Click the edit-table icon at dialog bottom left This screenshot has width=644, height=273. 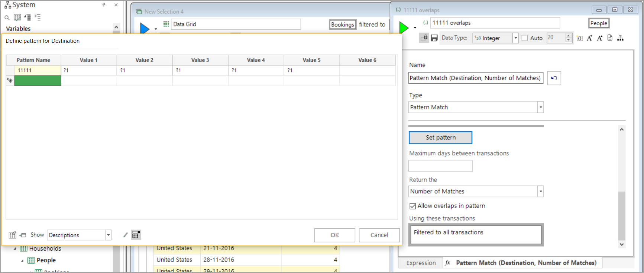click(12, 235)
